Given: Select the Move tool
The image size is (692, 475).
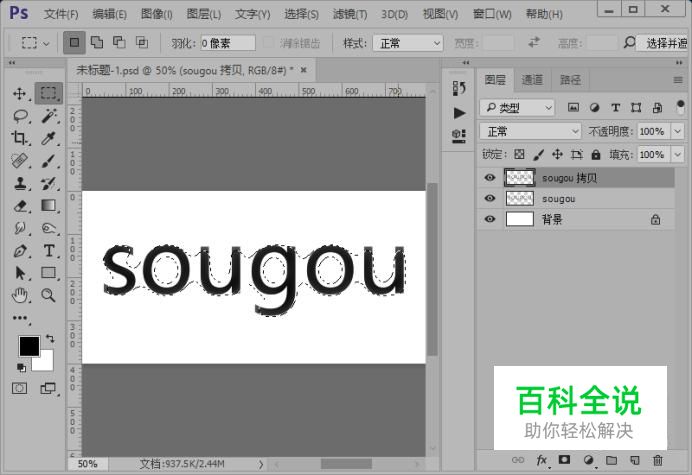Looking at the screenshot, I should (x=19, y=94).
